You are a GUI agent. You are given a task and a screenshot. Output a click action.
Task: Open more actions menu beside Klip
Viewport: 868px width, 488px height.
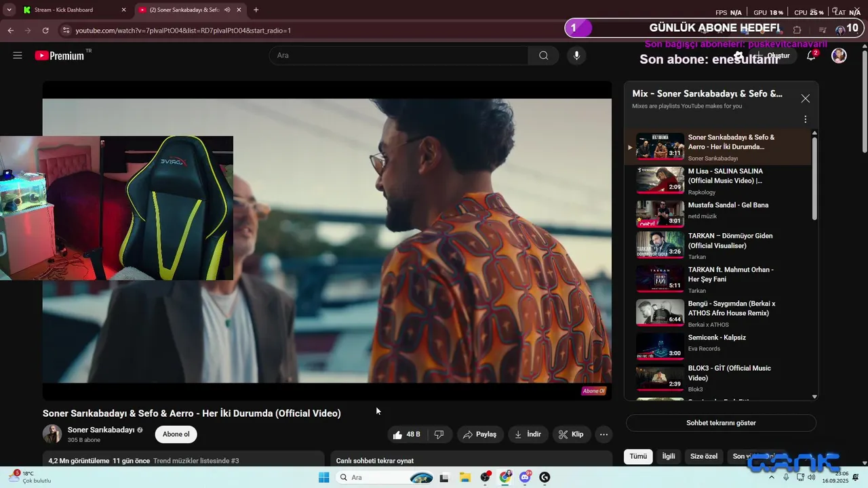604,434
